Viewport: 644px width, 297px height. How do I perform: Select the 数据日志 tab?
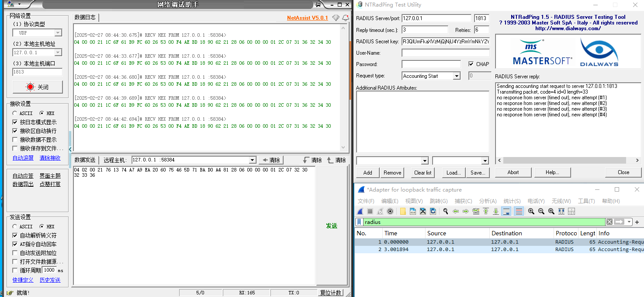[x=85, y=17]
